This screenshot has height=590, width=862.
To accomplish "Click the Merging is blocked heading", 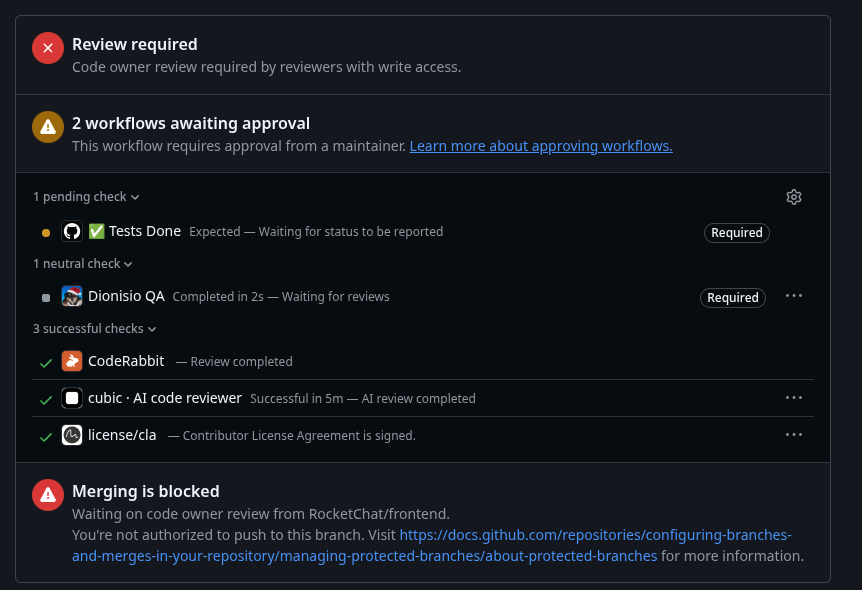I will (x=146, y=491).
